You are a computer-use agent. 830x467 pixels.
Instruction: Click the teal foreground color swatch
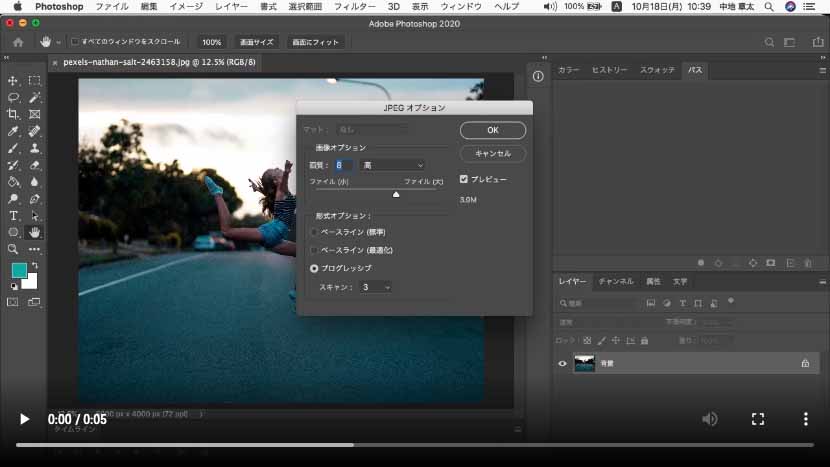[x=19, y=271]
